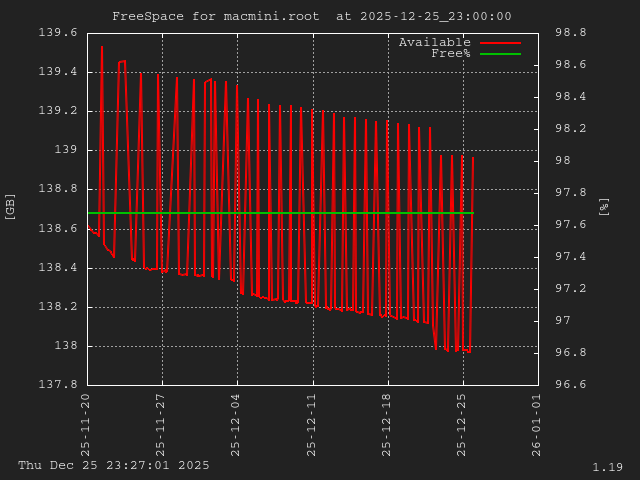
Task: Select the 25-12-11 date tick label
Action: [x=312, y=425]
